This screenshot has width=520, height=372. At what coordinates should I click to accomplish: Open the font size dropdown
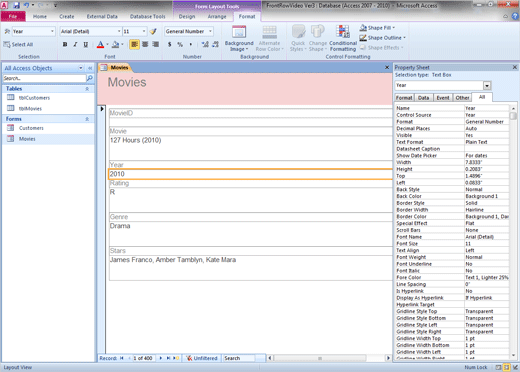point(144,31)
